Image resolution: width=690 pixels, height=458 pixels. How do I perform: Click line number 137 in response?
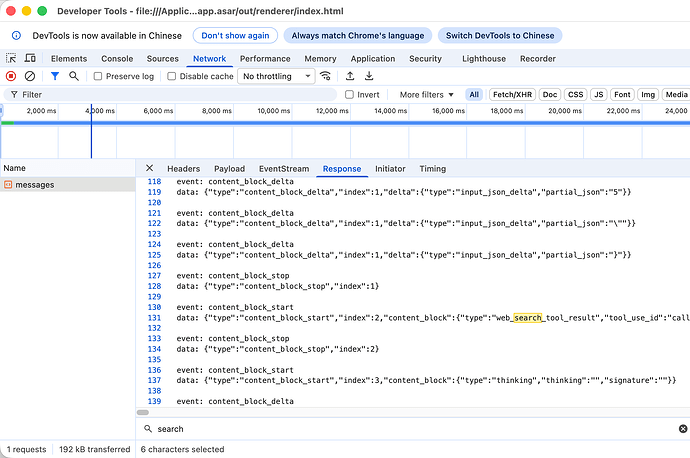pos(154,380)
